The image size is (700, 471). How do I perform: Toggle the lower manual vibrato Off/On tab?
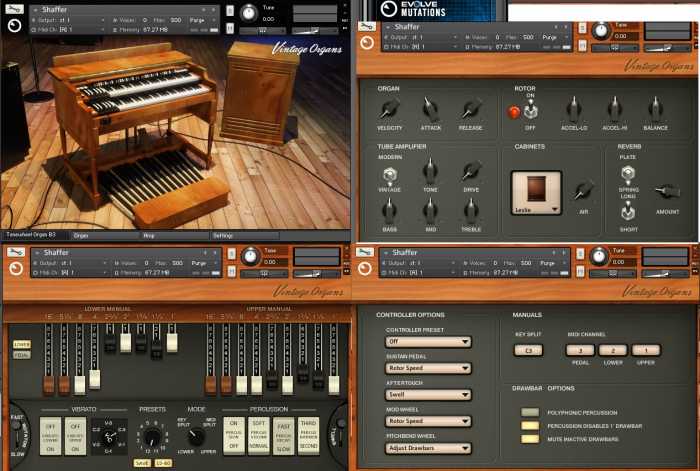coord(50,436)
